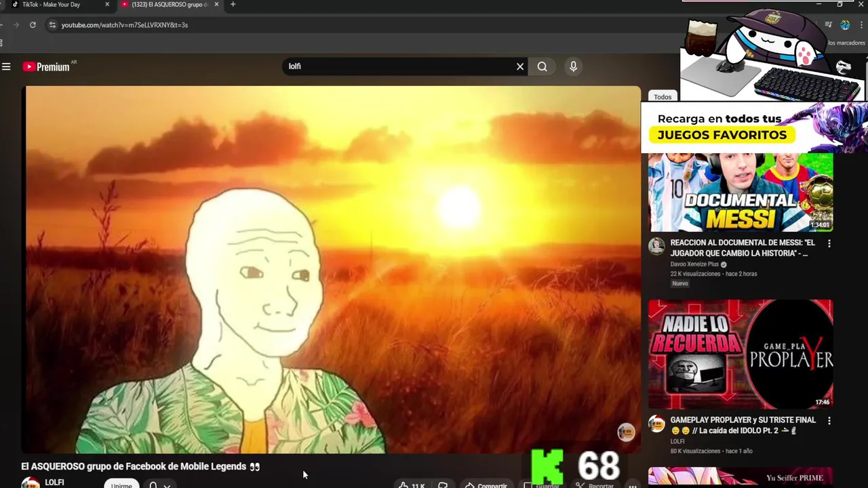This screenshot has height=488, width=868.
Task: Close the TikTok tab
Action: 107,5
